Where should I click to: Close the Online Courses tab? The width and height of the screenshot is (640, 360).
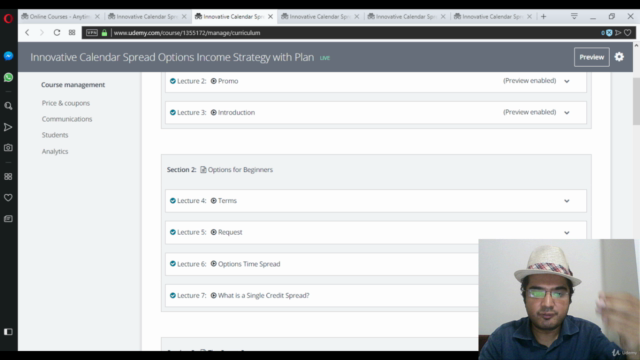[x=97, y=17]
